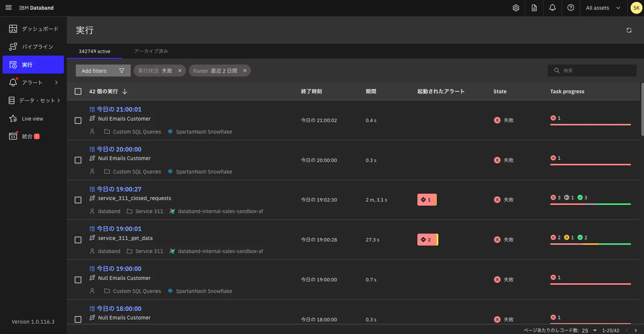
Task: Click folder icon beside Service 311 in 19:00:01 row
Action: click(130, 251)
